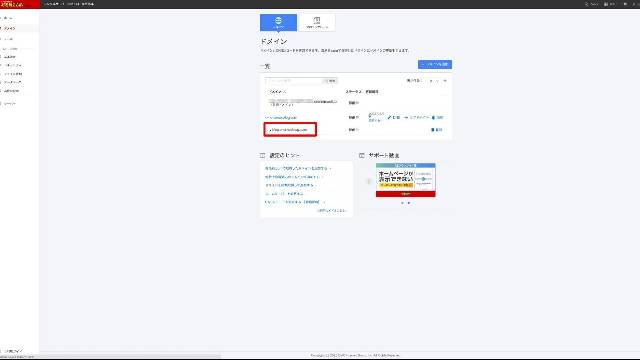
Task: Open the rows-per-page dropdown arrow
Action: (x=445, y=81)
